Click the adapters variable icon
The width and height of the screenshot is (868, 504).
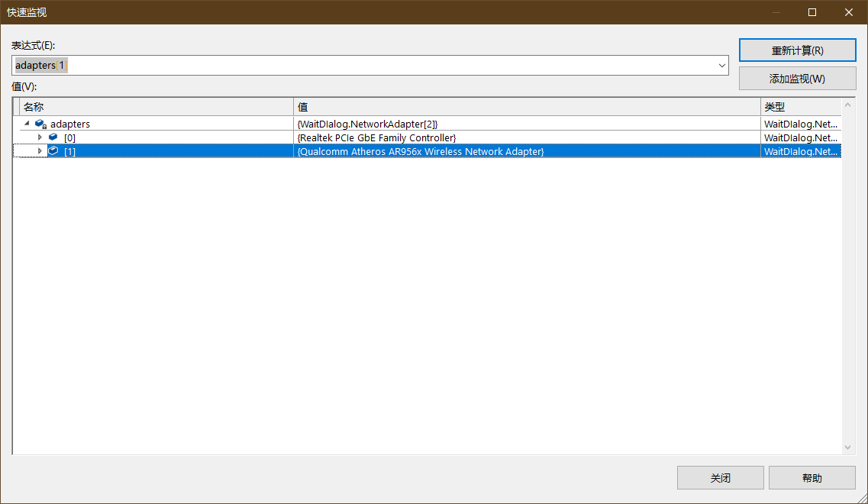click(40, 124)
